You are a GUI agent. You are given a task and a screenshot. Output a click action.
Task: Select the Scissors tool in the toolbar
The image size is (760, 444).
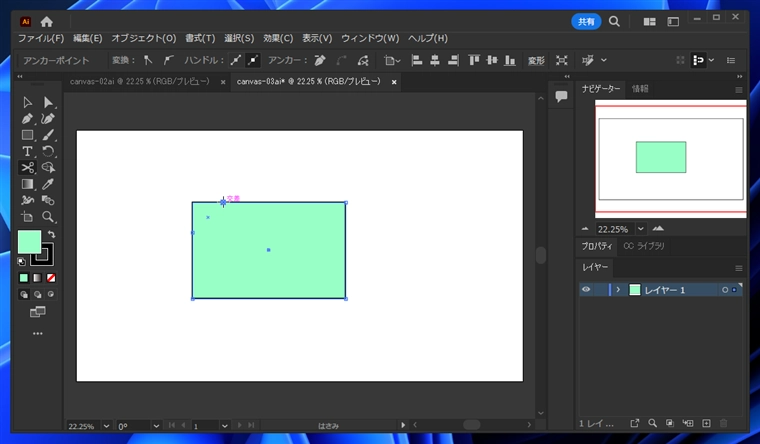click(x=27, y=167)
